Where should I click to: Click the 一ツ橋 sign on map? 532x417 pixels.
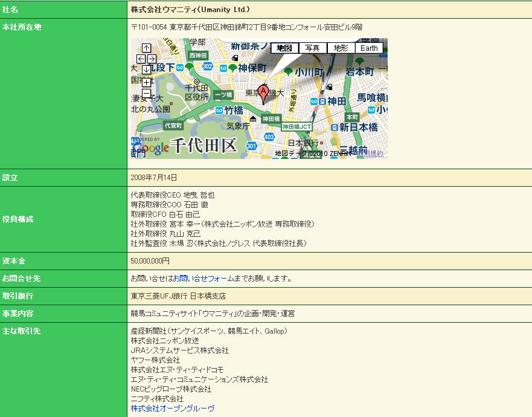(x=223, y=95)
